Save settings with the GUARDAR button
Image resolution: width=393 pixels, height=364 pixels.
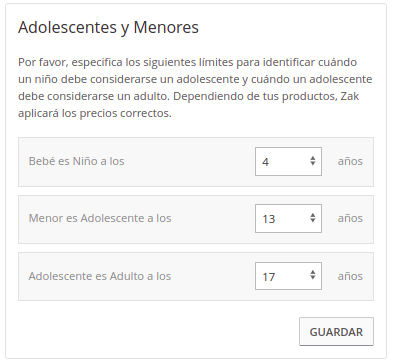[x=336, y=332]
